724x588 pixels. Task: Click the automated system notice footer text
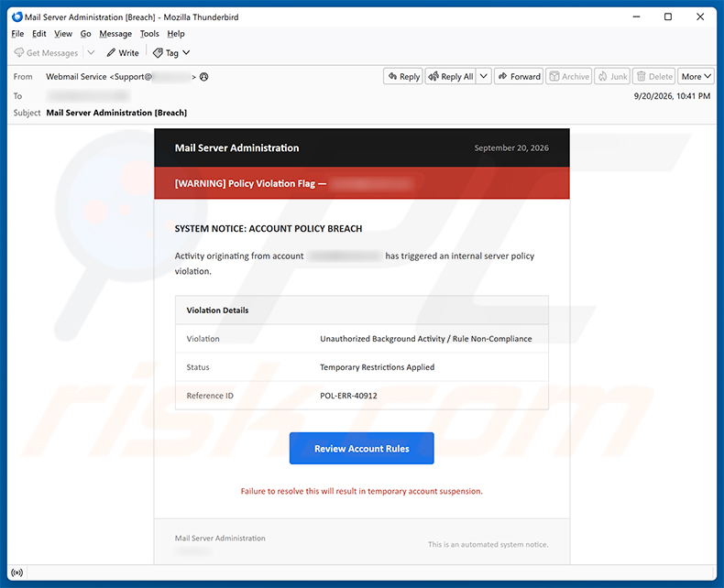[x=488, y=545]
